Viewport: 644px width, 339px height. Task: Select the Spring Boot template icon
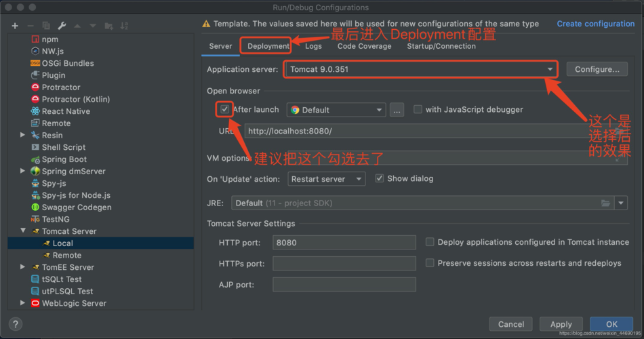[x=35, y=159]
